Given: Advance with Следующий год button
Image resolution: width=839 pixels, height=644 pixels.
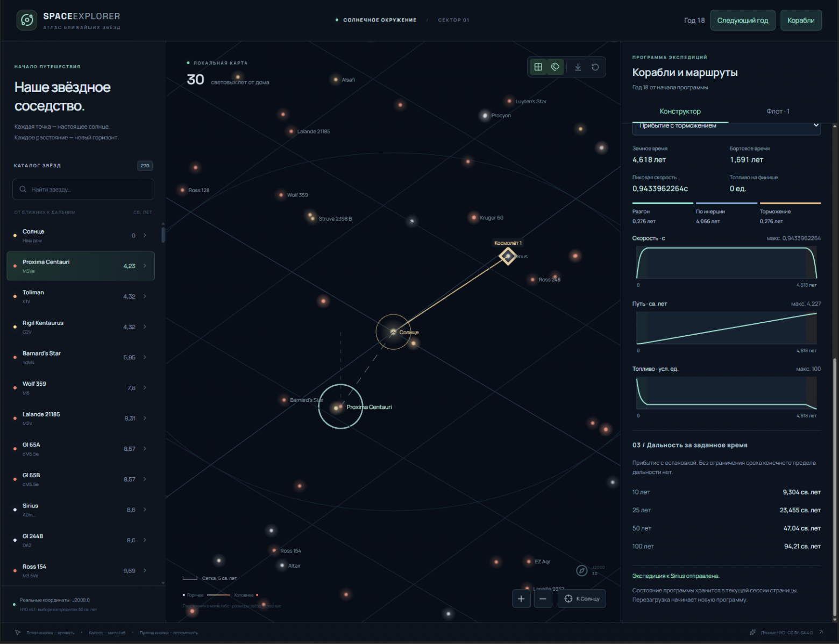Looking at the screenshot, I should (x=743, y=20).
